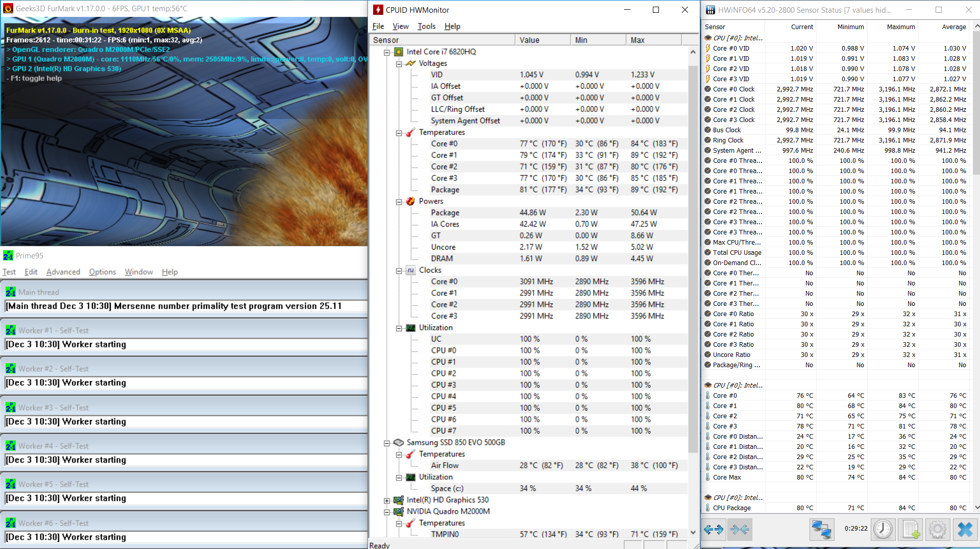Collapse the Powers tree branch
Viewport: 980px width, 549px height.
tap(399, 202)
